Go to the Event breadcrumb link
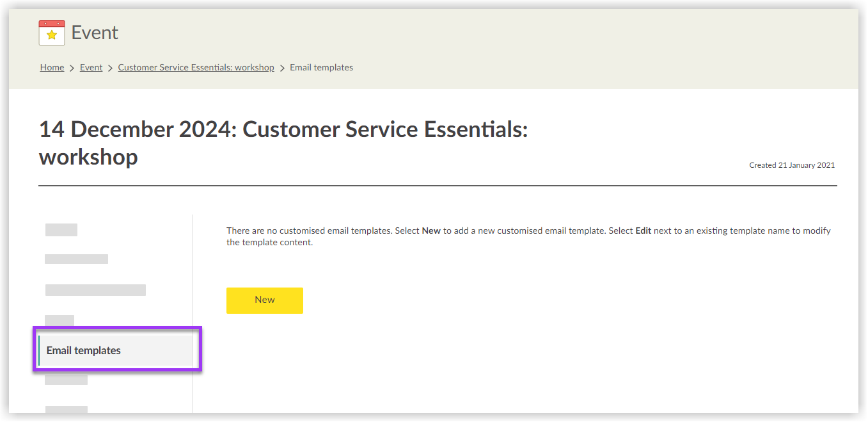This screenshot has height=422, width=868. 91,67
